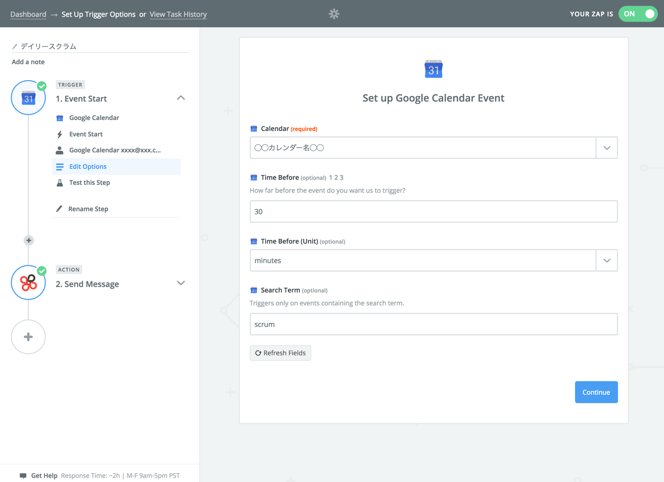This screenshot has height=482, width=664.
Task: Click the large Google Calendar icon in the form
Action: click(x=433, y=69)
